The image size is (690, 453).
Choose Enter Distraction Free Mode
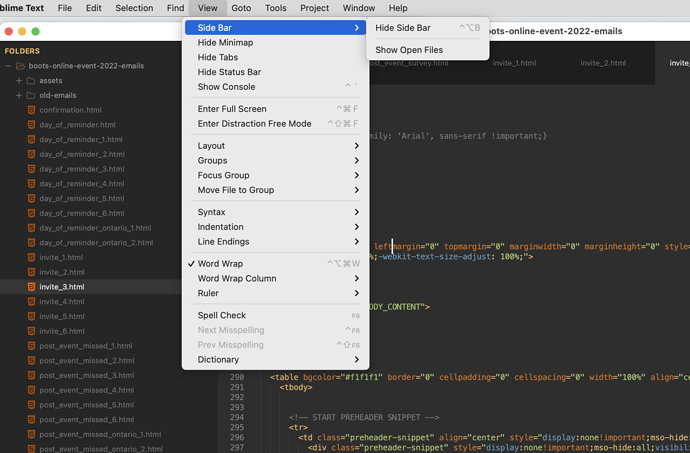254,124
